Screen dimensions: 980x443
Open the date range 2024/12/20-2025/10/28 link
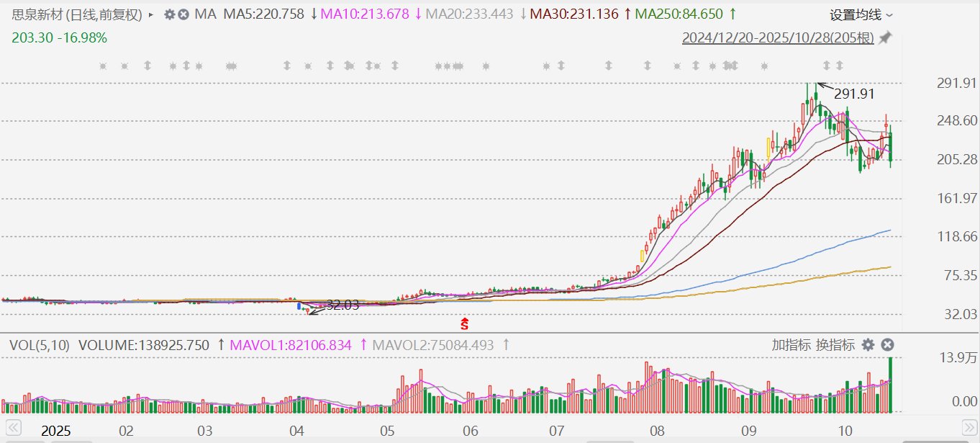click(x=778, y=38)
